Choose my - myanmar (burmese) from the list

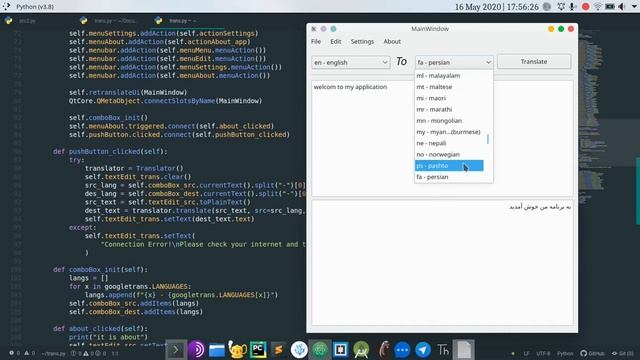pyautogui.click(x=449, y=132)
